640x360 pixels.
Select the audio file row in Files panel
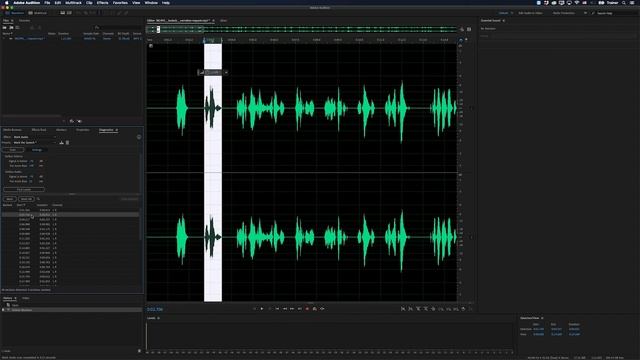coord(72,38)
